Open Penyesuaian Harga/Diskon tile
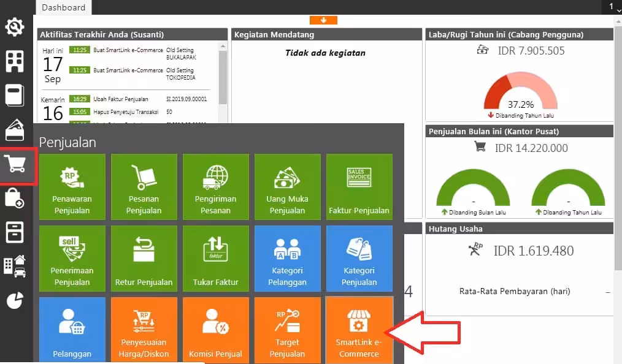 click(144, 330)
